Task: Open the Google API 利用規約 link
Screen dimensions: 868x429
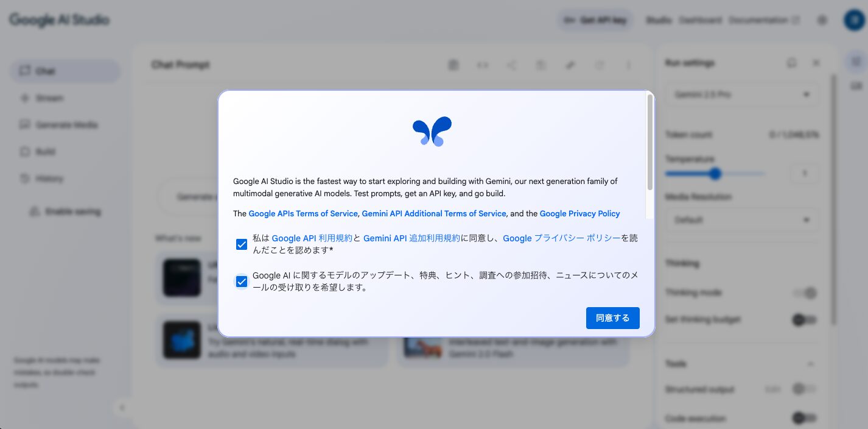Action: point(312,238)
